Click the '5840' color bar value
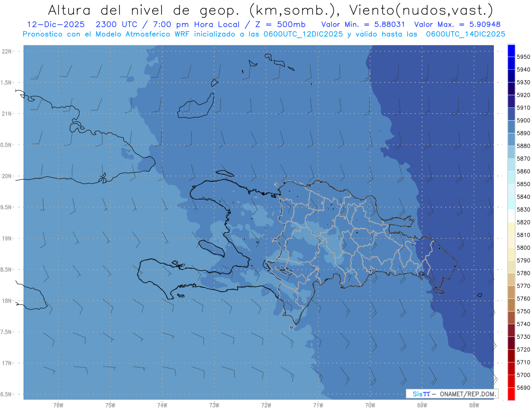 [x=524, y=197]
